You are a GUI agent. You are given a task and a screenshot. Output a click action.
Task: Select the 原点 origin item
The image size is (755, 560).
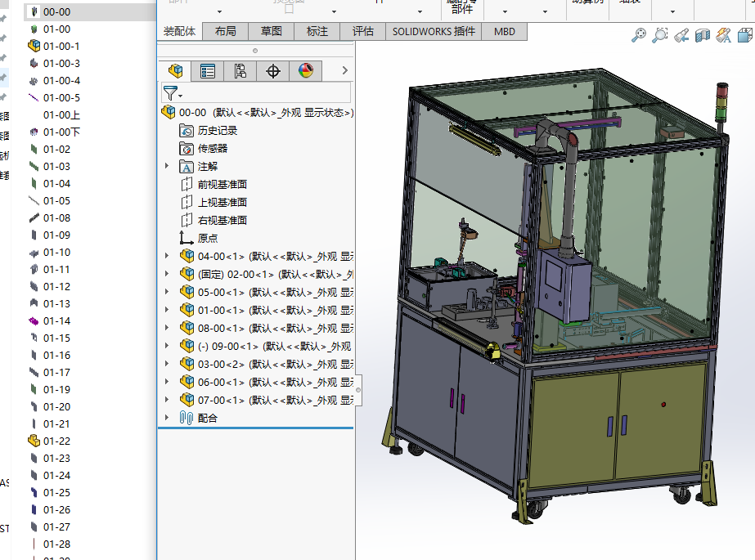click(x=208, y=238)
